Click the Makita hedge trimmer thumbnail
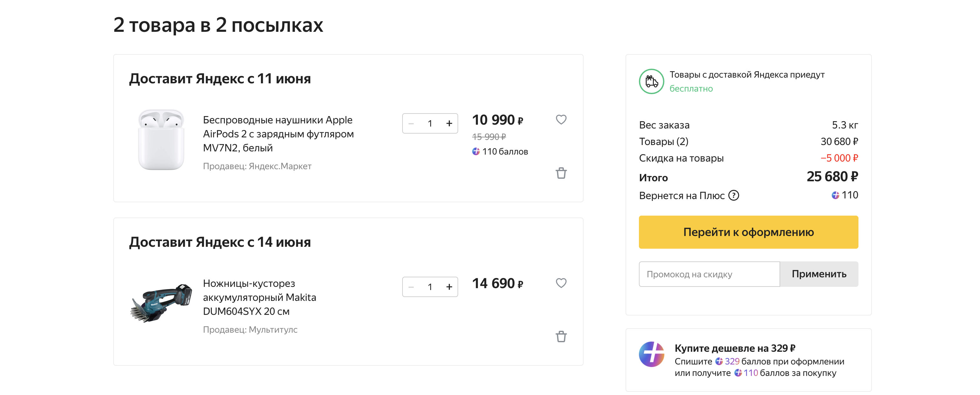 point(161,303)
